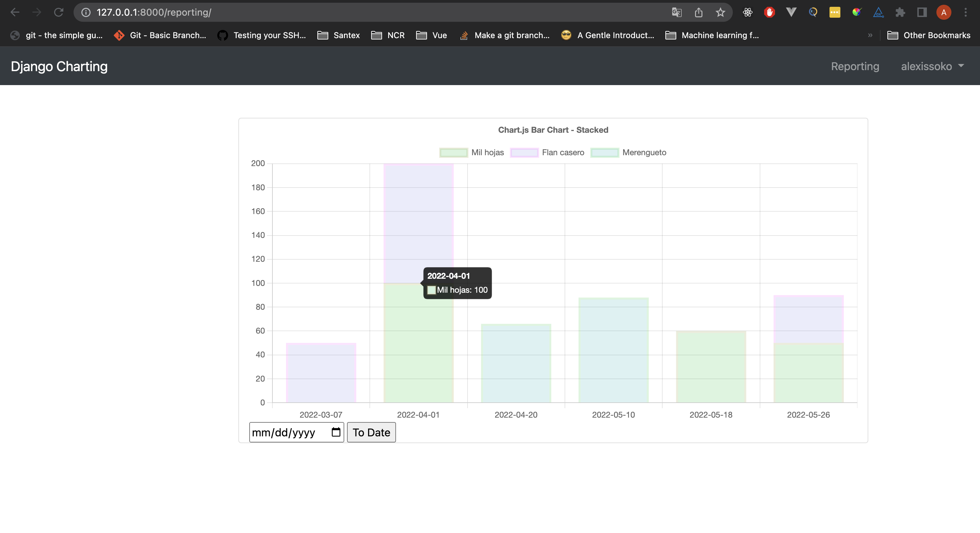The height and width of the screenshot is (533, 980).
Task: Open the browser extensions puzzle menu
Action: pos(900,12)
